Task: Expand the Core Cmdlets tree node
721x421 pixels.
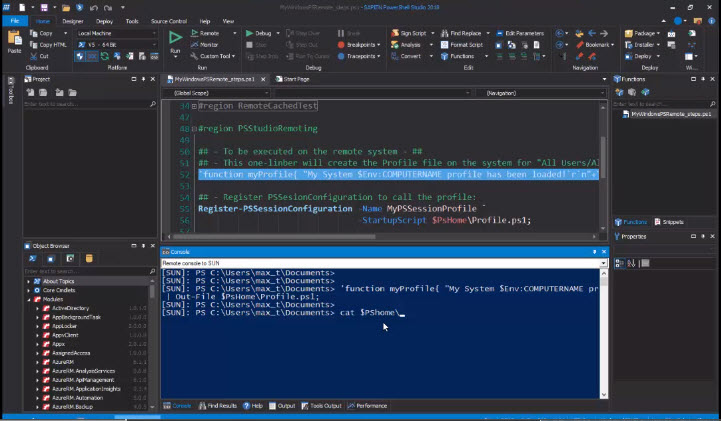Action: [x=29, y=290]
